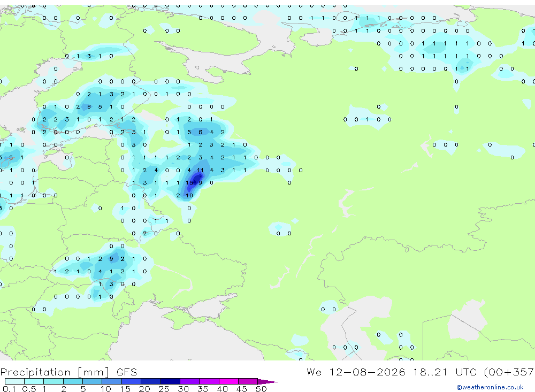Click the "11" precipitation value on the map
Viewport: 535px width, 392px height.
pos(200,170)
